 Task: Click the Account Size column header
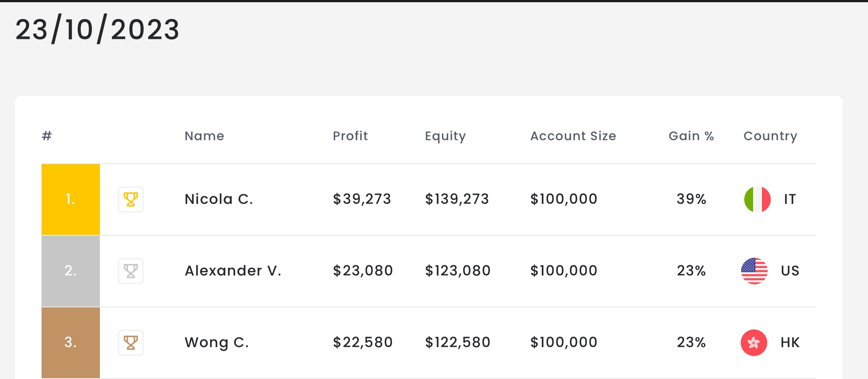pyautogui.click(x=573, y=136)
